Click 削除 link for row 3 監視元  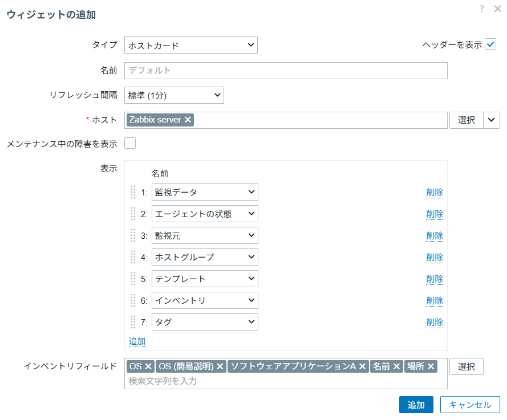(435, 236)
